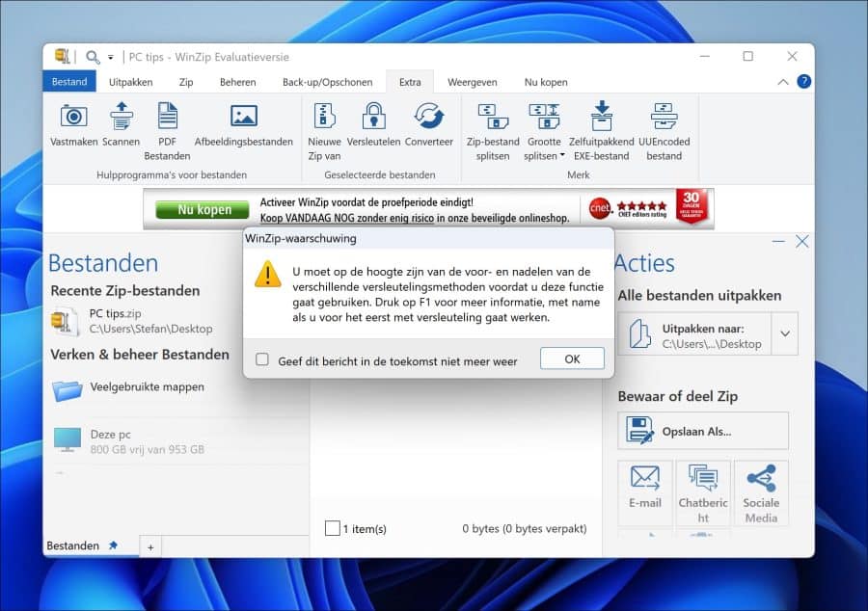Click the green Nu kopen button
The height and width of the screenshot is (611, 868).
[203, 209]
